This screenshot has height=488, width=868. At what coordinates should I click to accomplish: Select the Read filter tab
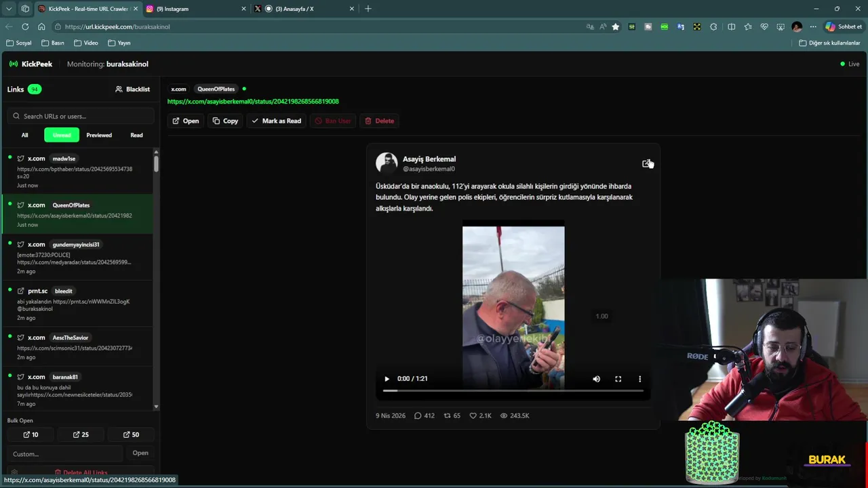click(x=136, y=135)
